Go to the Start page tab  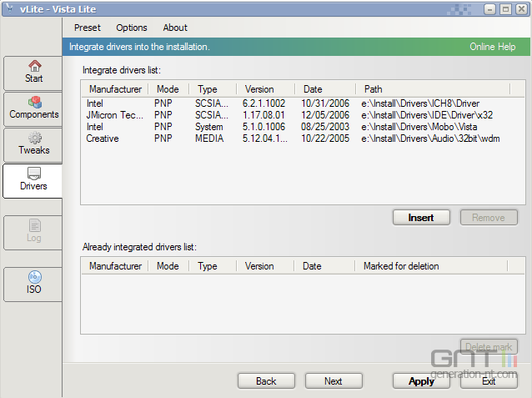tap(33, 73)
